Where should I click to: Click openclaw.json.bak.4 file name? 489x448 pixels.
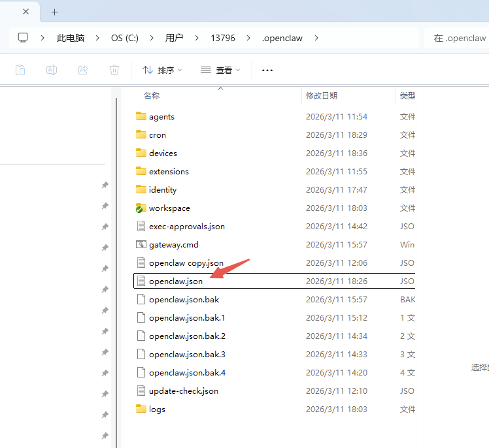[x=187, y=373]
